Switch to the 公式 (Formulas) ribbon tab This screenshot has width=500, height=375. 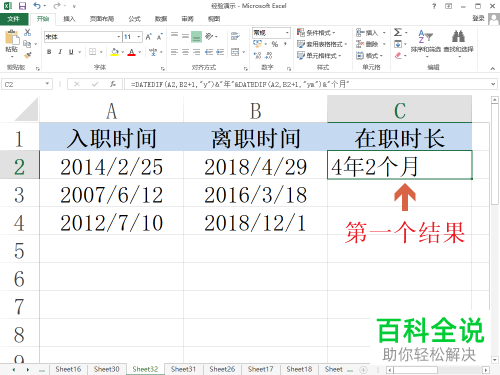[135, 19]
